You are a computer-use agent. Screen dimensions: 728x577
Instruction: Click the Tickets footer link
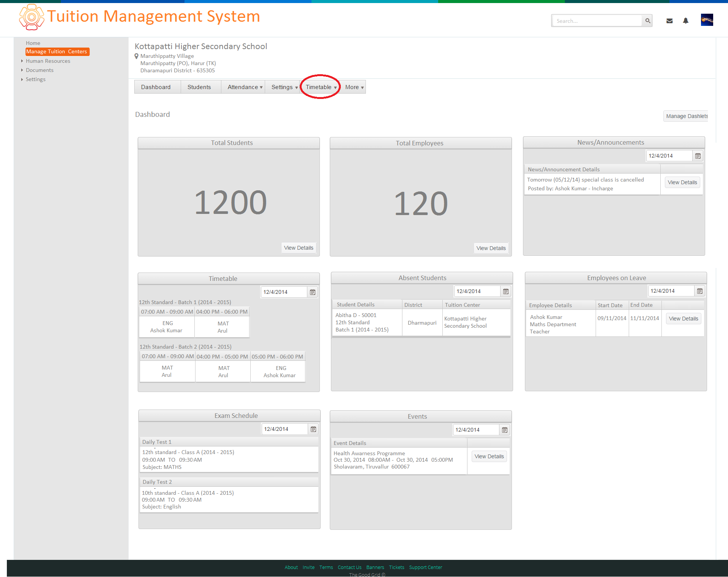click(396, 567)
